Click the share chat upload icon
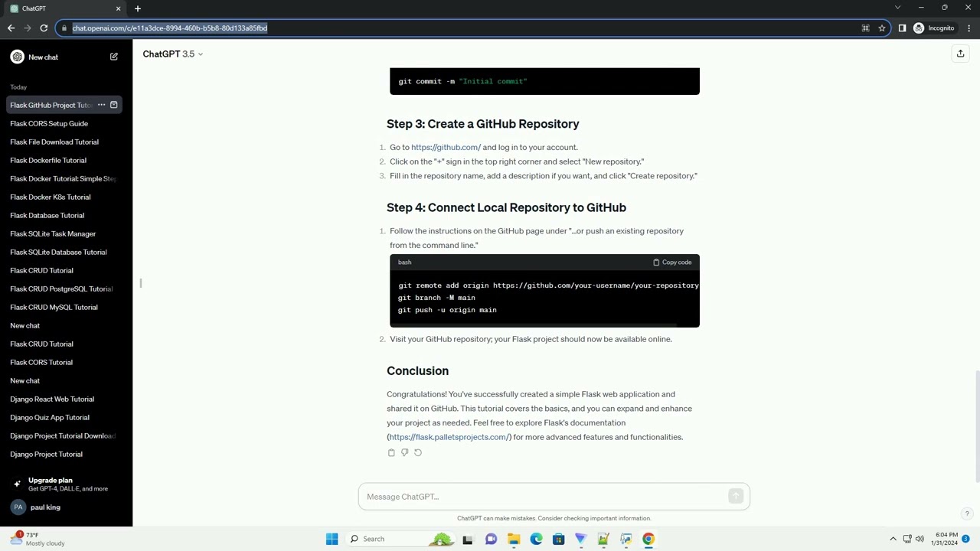980x551 pixels. pyautogui.click(x=960, y=54)
